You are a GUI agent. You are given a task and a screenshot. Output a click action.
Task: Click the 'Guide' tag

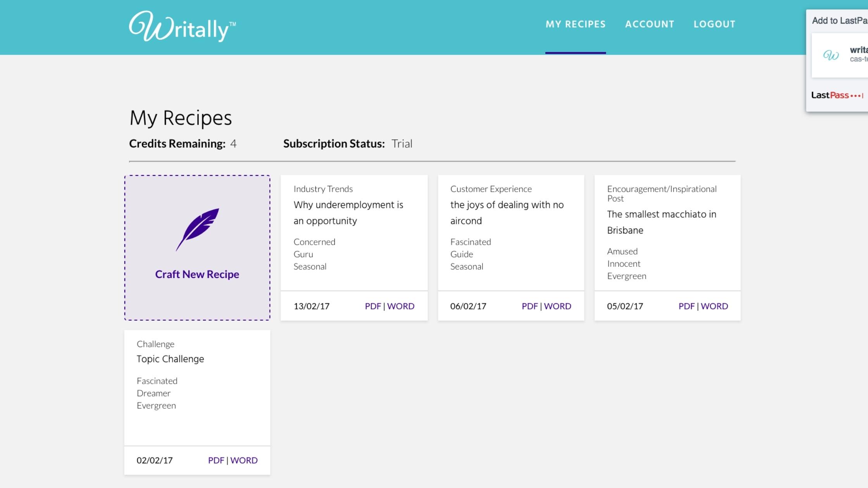coord(462,254)
